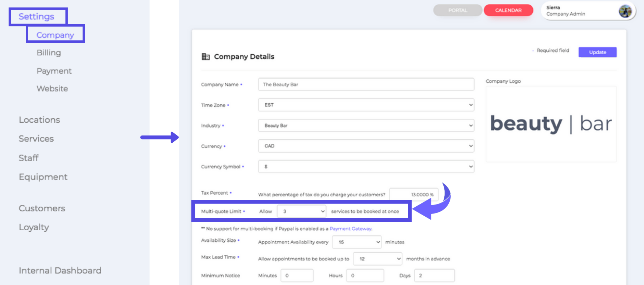Open the Loyalty section

pos(34,227)
